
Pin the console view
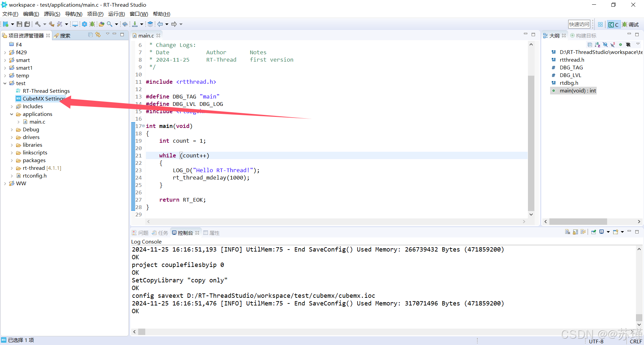pos(593,232)
